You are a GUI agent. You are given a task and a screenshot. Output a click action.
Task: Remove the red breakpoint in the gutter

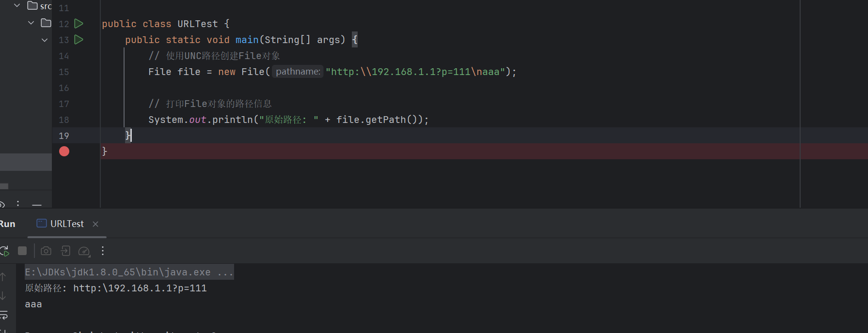[64, 151]
